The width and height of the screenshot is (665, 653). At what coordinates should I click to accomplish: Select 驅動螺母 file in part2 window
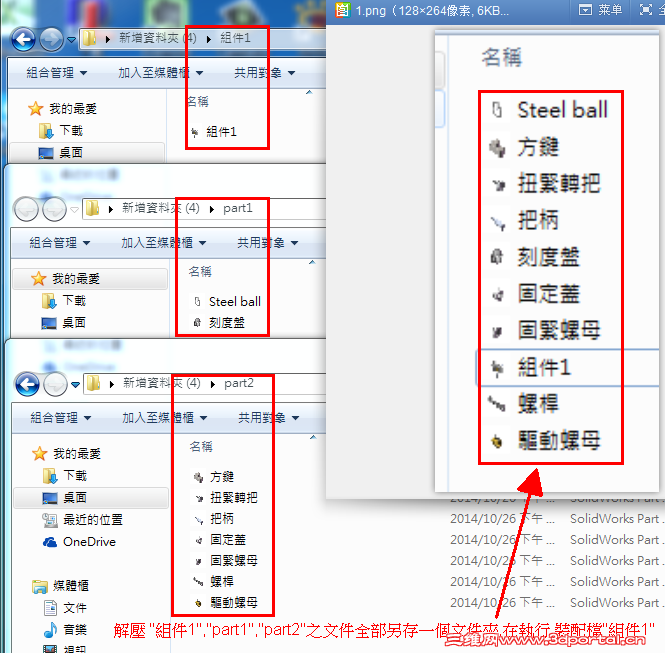(225, 603)
